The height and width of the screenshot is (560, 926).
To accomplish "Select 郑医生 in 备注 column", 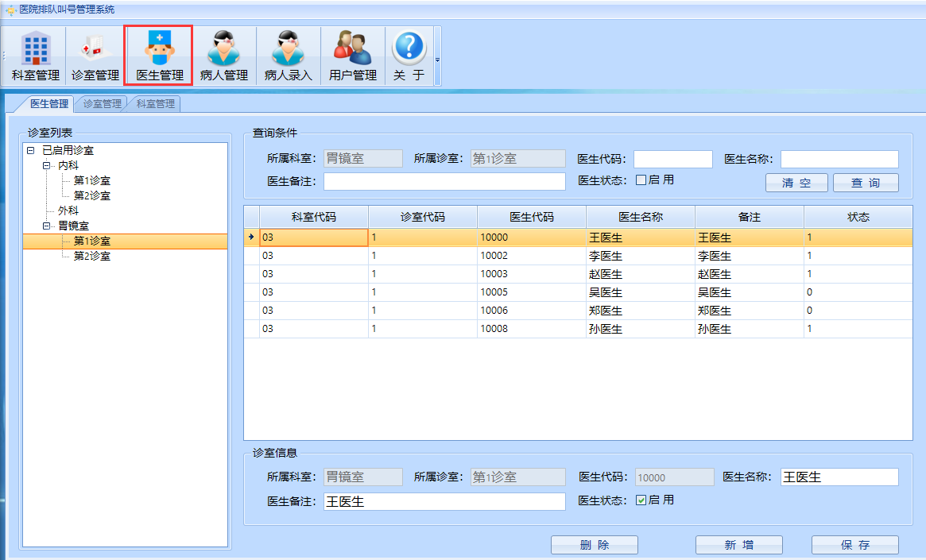I will point(750,311).
